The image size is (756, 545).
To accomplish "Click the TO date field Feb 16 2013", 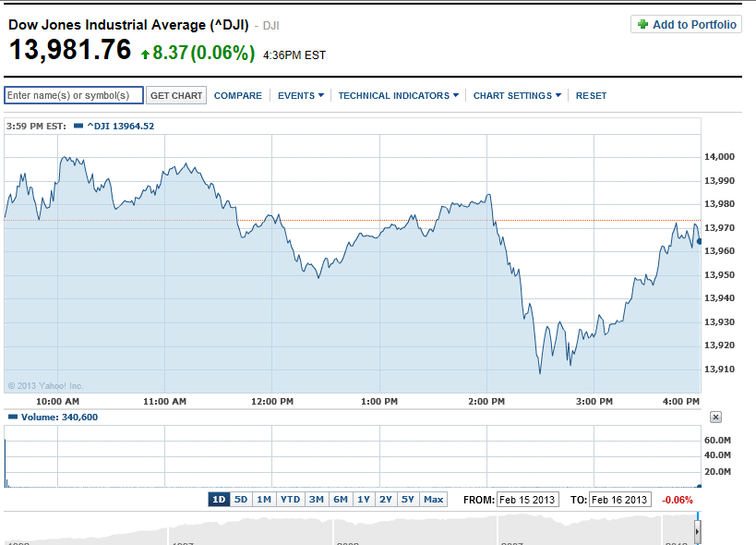I will (620, 500).
